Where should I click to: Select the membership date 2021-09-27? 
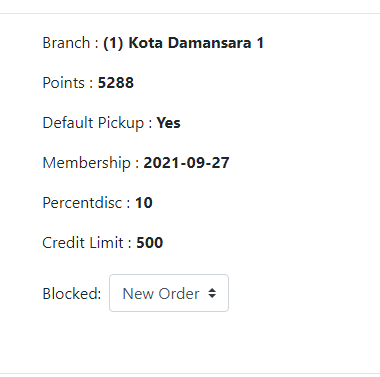point(186,163)
